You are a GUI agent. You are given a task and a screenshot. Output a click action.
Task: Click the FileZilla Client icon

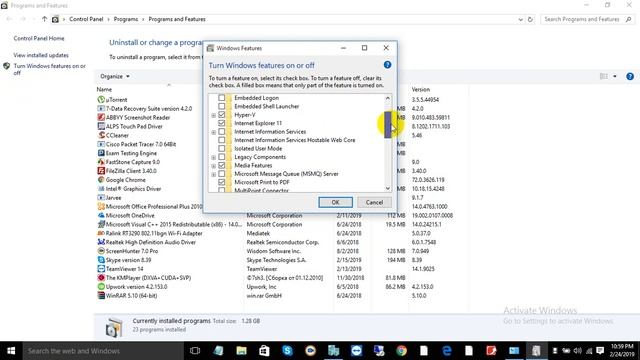point(101,171)
